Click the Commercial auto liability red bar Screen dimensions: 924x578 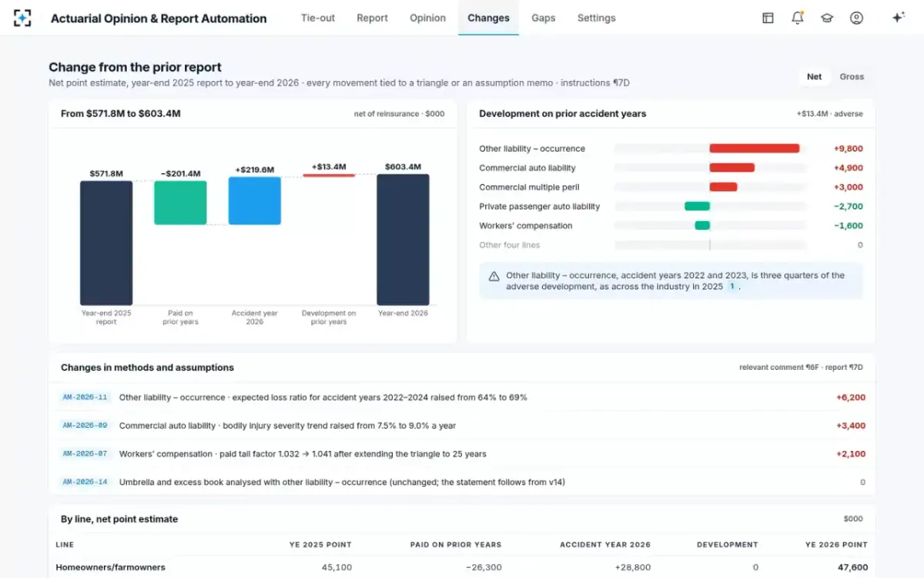[x=731, y=168]
